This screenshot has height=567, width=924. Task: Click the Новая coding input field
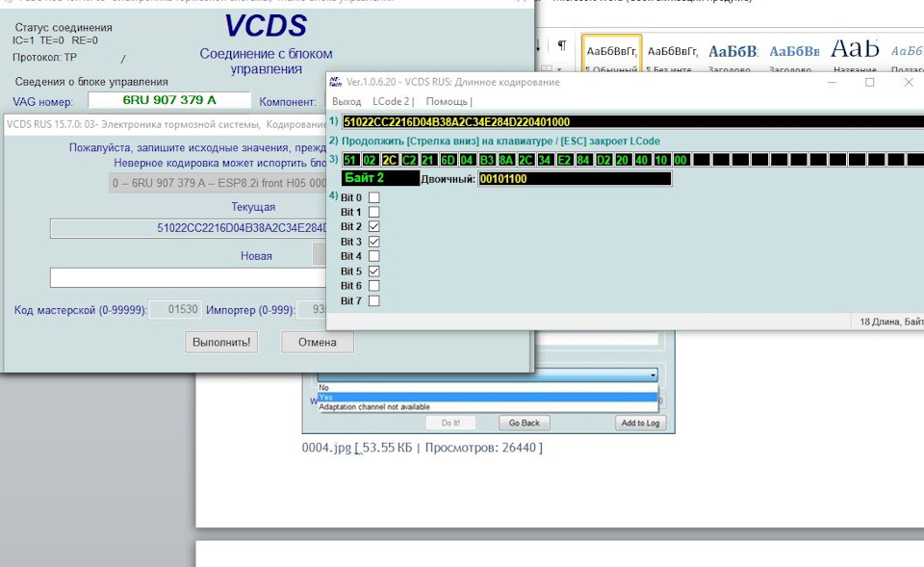click(188, 277)
